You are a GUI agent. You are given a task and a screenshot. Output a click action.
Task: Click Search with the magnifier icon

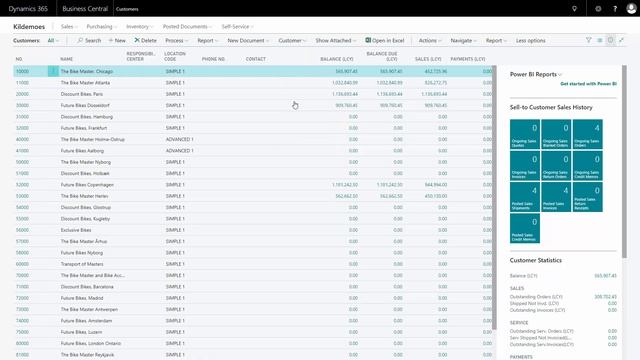pos(89,40)
